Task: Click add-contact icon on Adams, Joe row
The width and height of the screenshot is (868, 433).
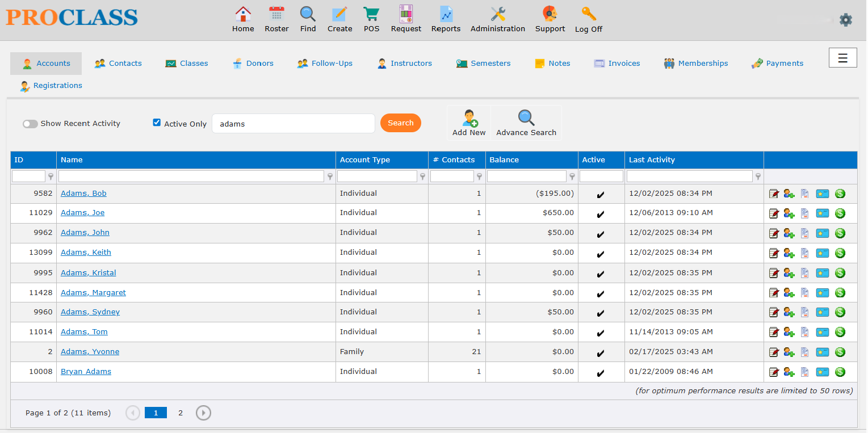Action: pyautogui.click(x=788, y=213)
